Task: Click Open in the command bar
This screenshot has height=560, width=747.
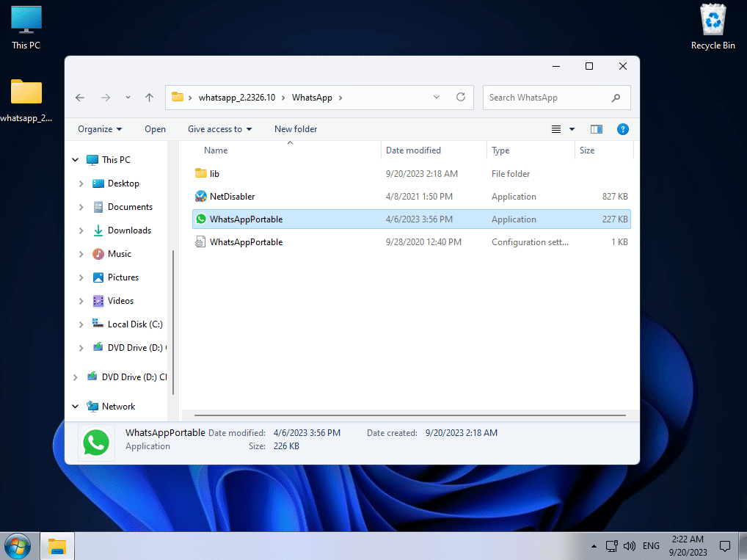Action: (x=156, y=129)
